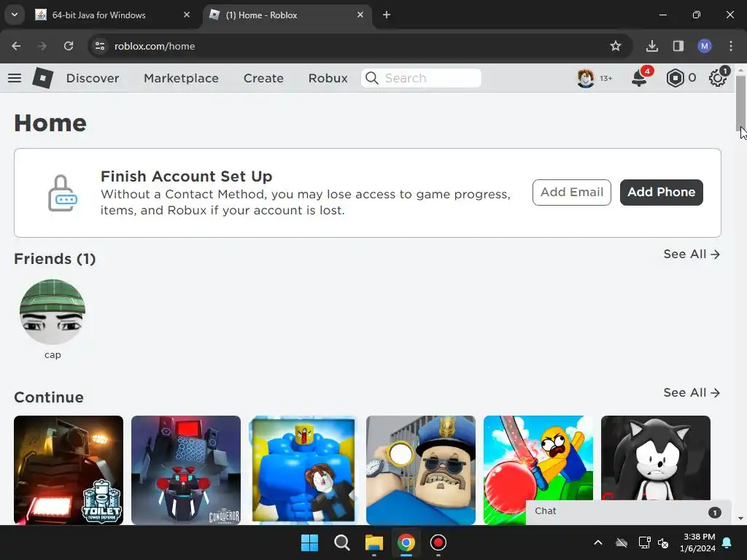Open the notifications bell
This screenshot has width=747, height=560.
[639, 78]
